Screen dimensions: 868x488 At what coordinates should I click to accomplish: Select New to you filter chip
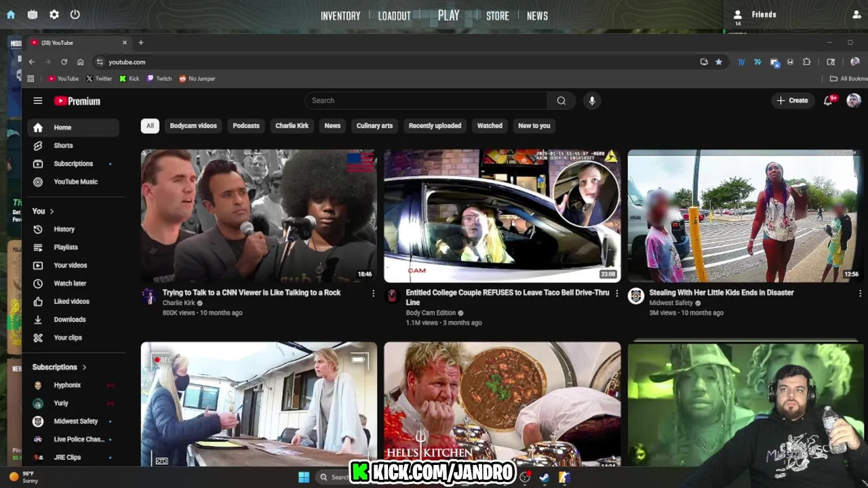pyautogui.click(x=534, y=126)
